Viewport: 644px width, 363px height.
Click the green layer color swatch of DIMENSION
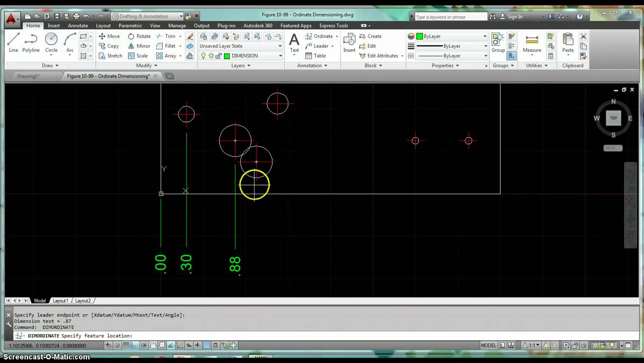click(x=227, y=56)
